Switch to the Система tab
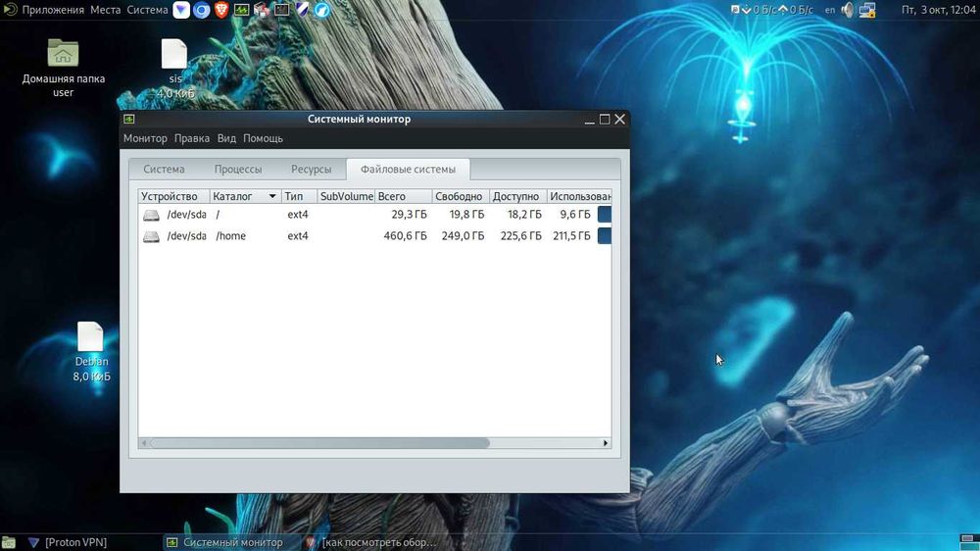The height and width of the screenshot is (551, 980). [x=164, y=169]
